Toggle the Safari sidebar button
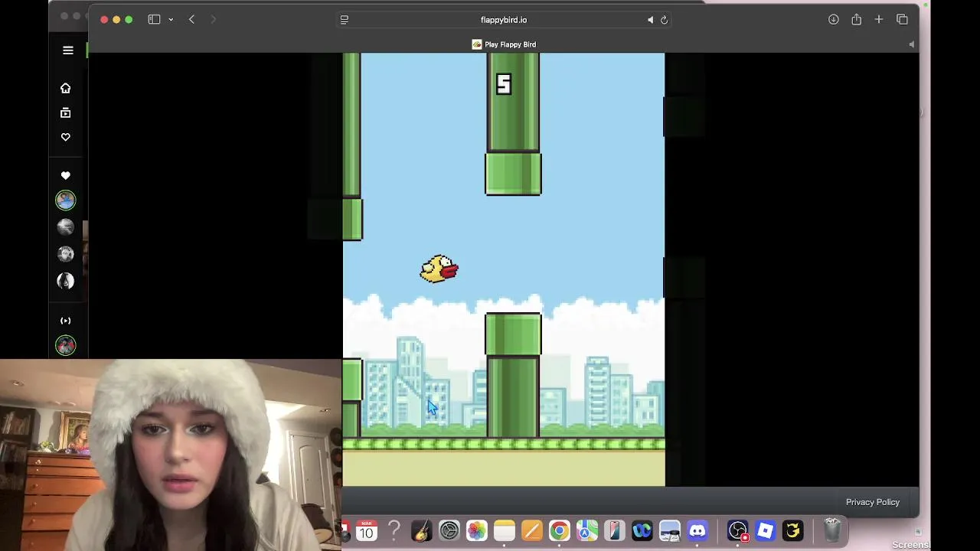Image resolution: width=980 pixels, height=551 pixels. (154, 20)
